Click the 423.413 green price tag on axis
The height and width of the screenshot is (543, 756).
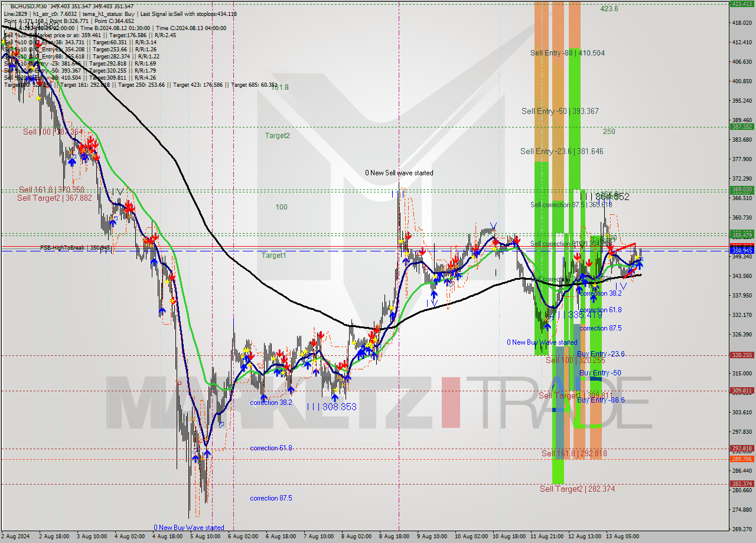click(x=742, y=4)
